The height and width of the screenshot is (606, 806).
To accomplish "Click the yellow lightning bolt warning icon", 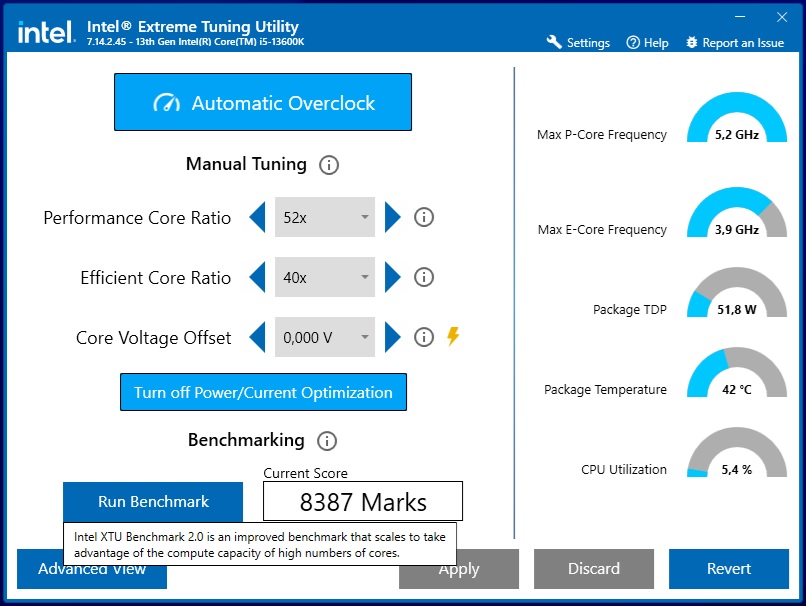I will 453,336.
